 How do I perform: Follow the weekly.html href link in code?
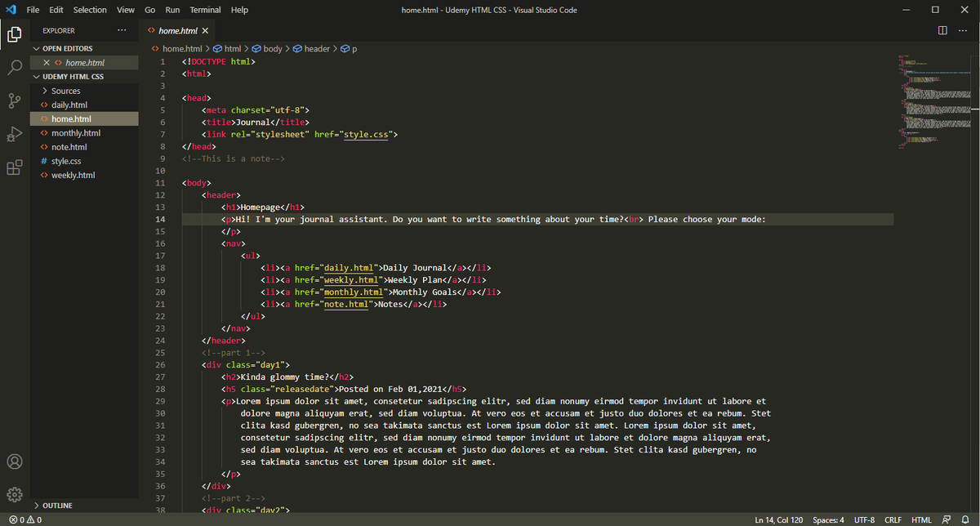(352, 280)
